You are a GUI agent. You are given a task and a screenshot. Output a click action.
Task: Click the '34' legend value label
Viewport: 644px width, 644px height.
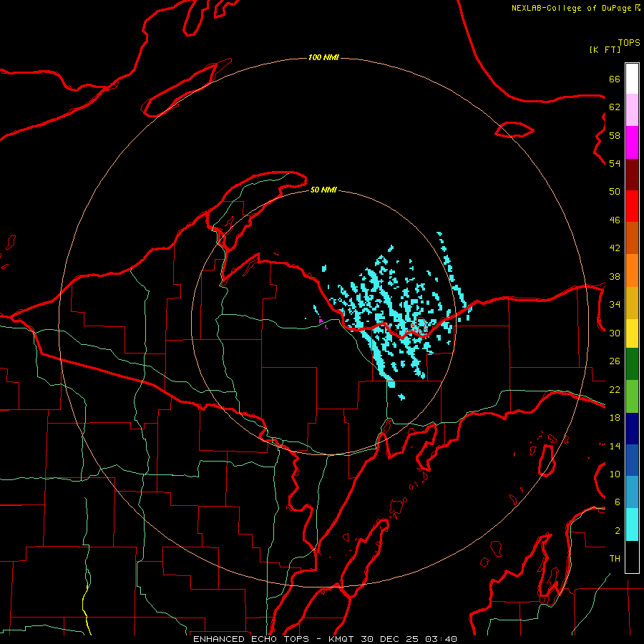pyautogui.click(x=615, y=304)
